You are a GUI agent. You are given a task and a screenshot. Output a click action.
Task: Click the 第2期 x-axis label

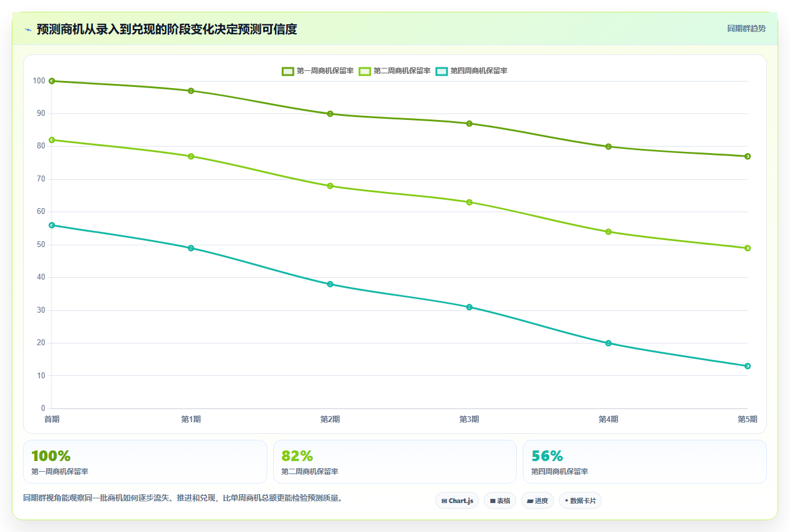(x=330, y=419)
